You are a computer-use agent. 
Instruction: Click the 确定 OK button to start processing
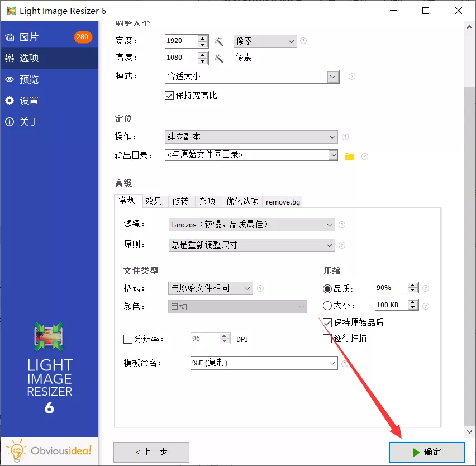pos(427,453)
